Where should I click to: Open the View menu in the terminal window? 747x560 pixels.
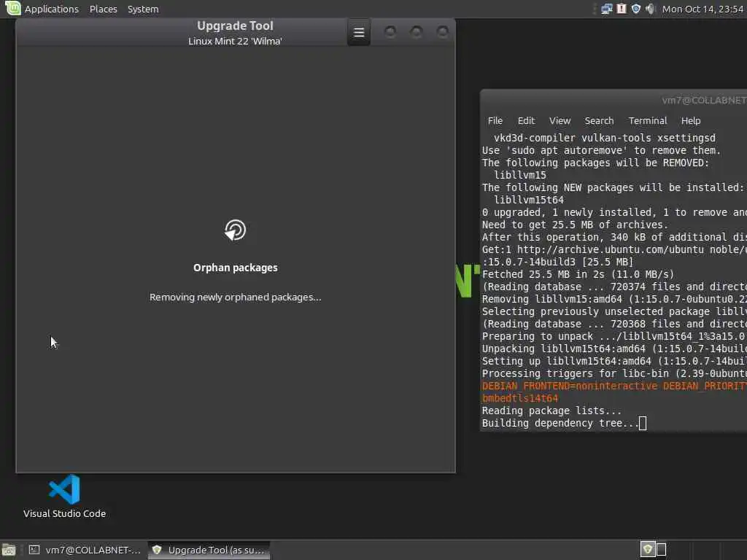coord(560,120)
